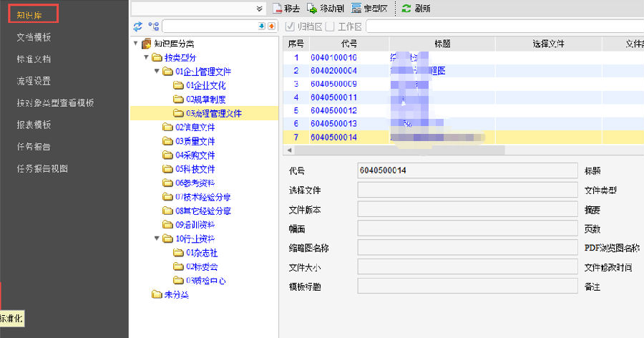This screenshot has width=644, height=338.
Task: Click the folder icon next to 按类型分
Action: click(x=157, y=57)
